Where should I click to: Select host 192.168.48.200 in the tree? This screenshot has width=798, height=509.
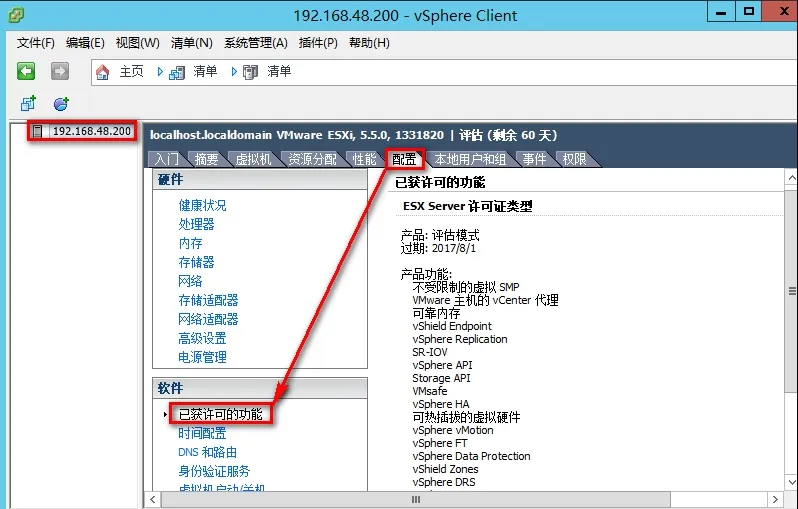point(92,131)
